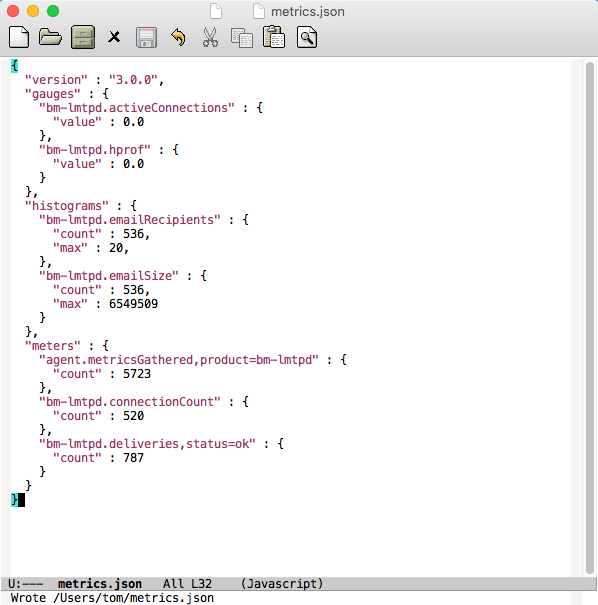The width and height of the screenshot is (598, 605).
Task: Click the highlighted opening brace on line one
Action: pyautogui.click(x=14, y=66)
